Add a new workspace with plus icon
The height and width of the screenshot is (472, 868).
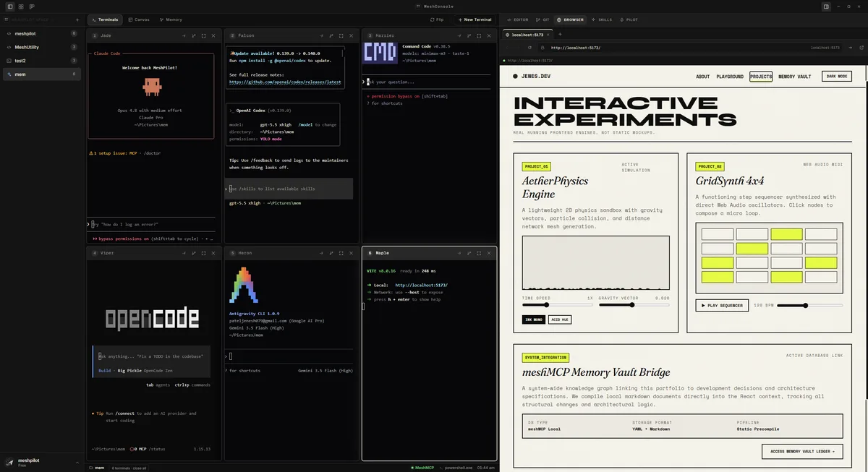click(x=77, y=20)
